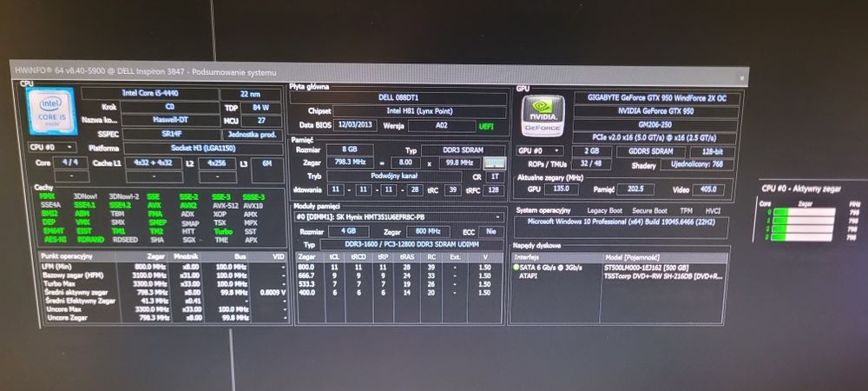Click the 22 nm process field

point(251,94)
